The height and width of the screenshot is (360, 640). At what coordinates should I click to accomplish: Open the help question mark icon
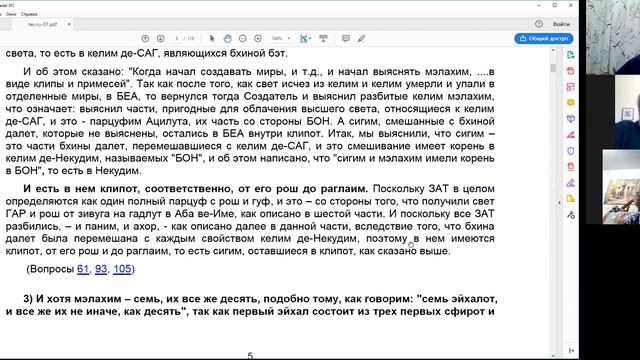pyautogui.click(x=539, y=24)
